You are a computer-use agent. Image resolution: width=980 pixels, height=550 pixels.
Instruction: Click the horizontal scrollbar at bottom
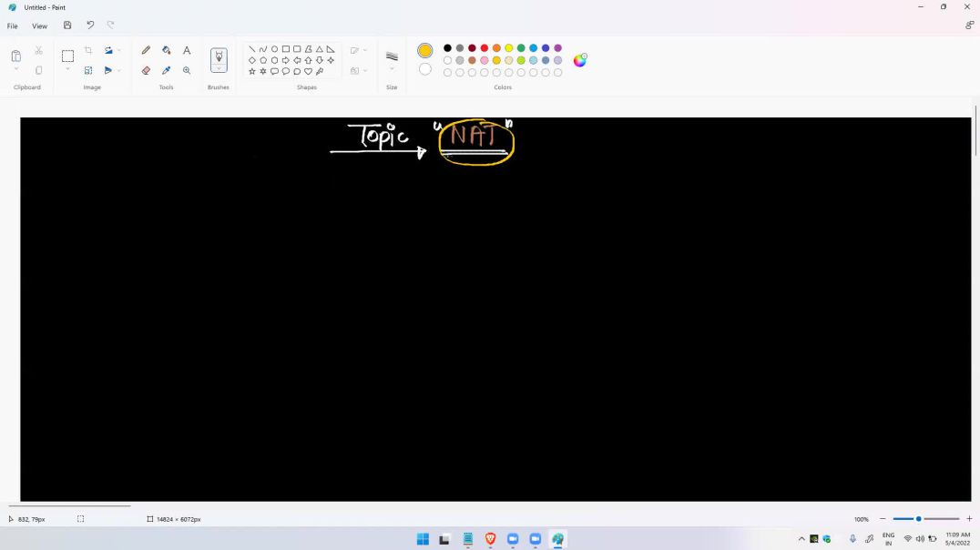click(x=68, y=505)
